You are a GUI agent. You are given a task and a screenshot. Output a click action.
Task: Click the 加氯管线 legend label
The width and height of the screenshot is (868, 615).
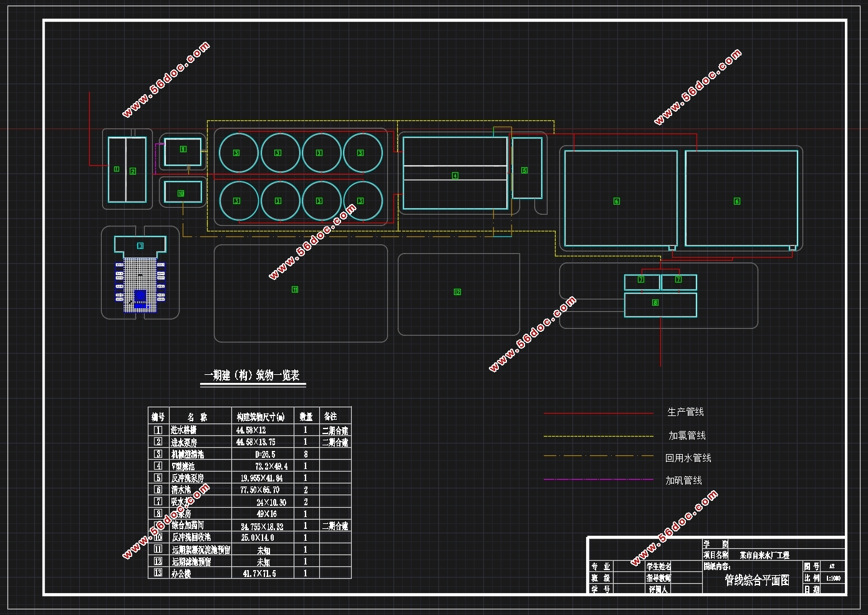[x=687, y=435]
